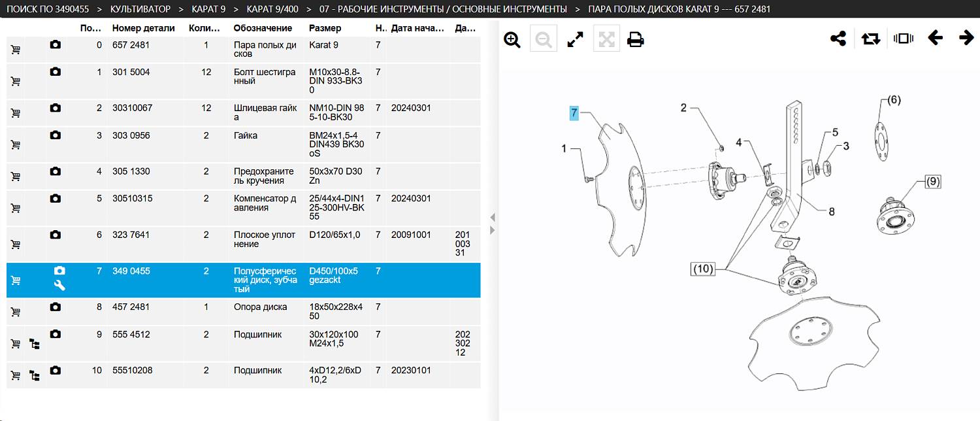The width and height of the screenshot is (980, 421).
Task: Open the photo for part 323 7641
Action: click(56, 235)
